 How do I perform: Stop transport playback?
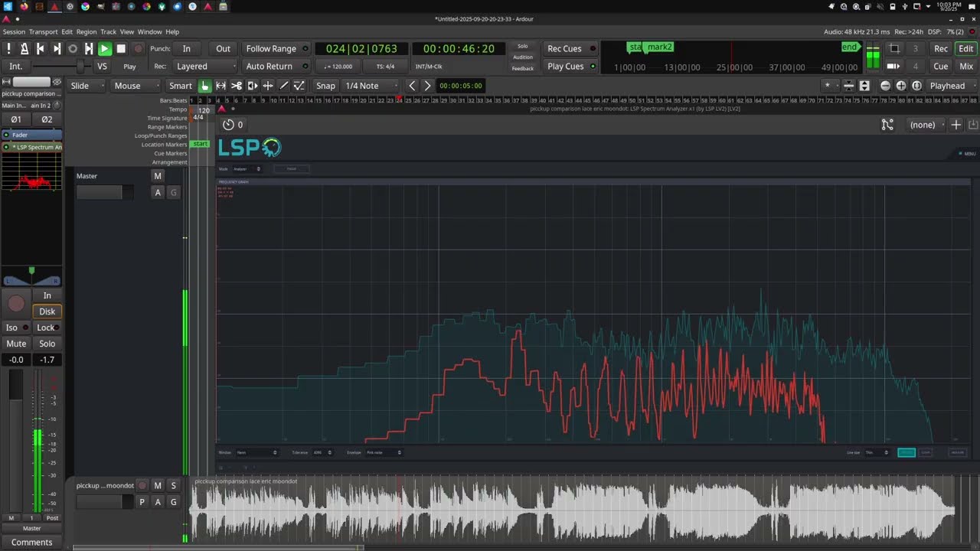pos(121,48)
